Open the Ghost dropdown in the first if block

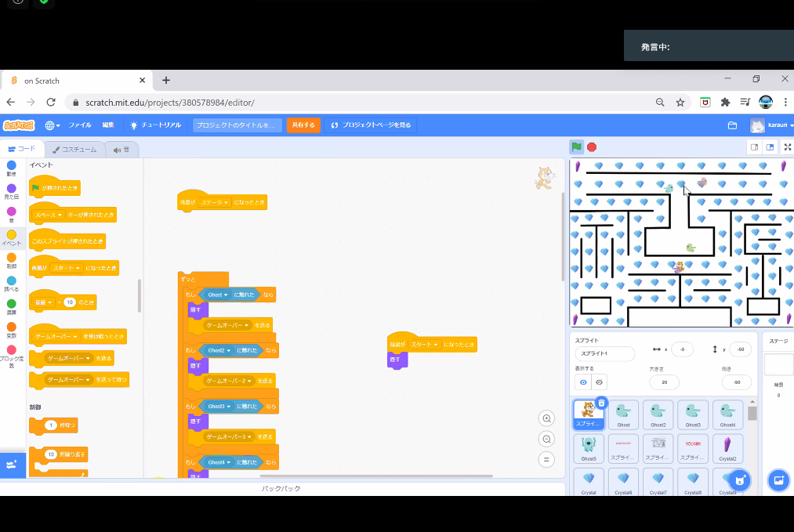point(218,295)
